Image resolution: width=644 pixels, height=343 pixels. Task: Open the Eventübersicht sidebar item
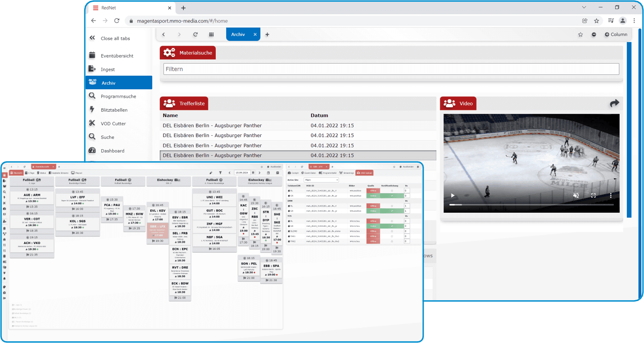117,56
